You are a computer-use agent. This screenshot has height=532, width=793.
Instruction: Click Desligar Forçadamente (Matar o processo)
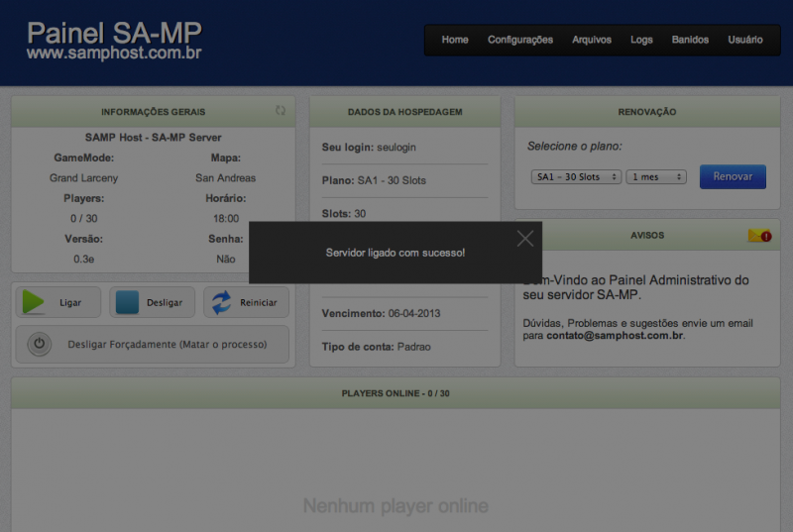(x=153, y=344)
